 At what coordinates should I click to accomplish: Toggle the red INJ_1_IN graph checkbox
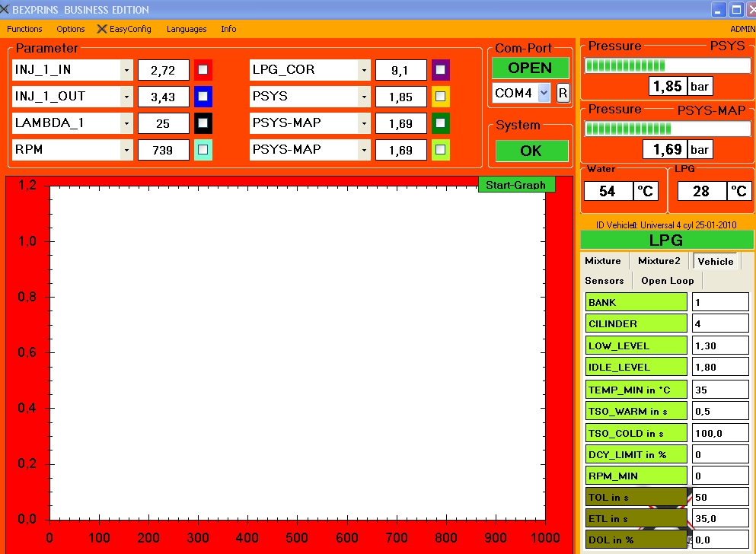coord(203,70)
